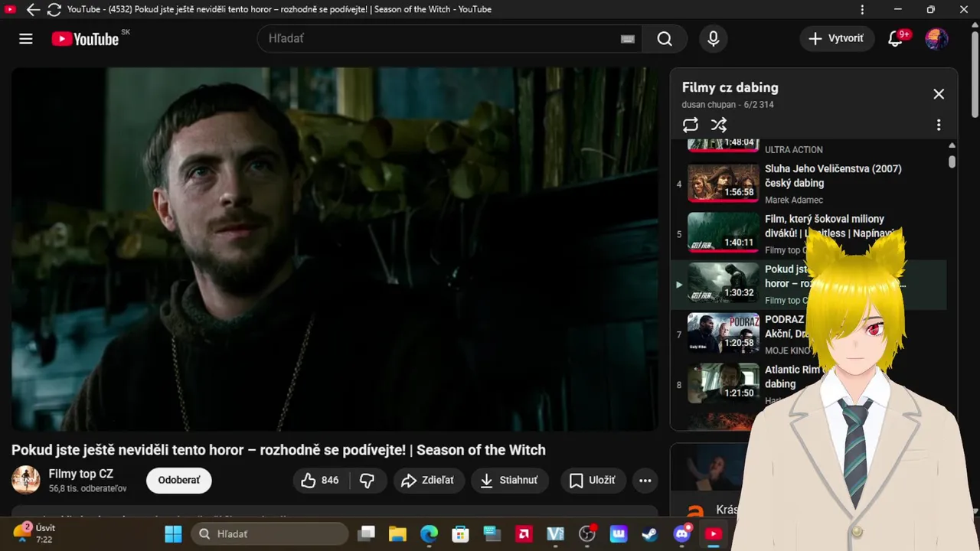Subscribe with the Odoberať button
980x551 pixels.
point(179,481)
